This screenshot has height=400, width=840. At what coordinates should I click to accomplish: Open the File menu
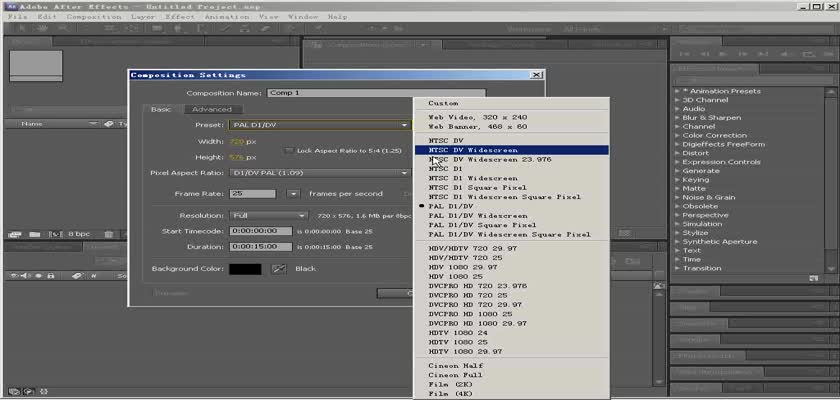point(18,17)
